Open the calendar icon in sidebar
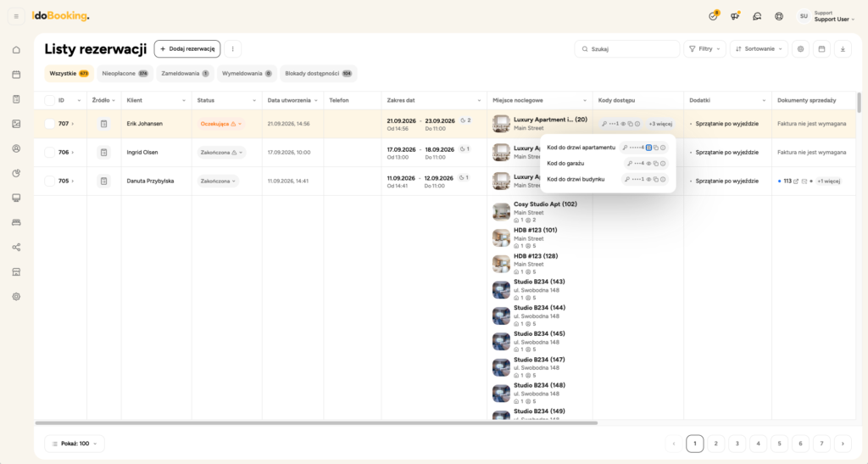Viewport: 868px width, 464px height. [x=16, y=74]
